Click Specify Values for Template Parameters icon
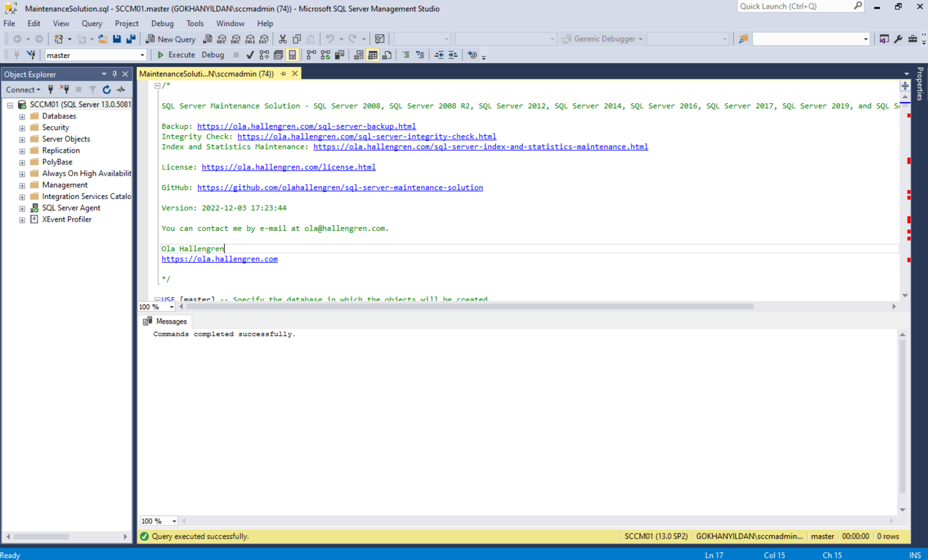This screenshot has height=560, width=928. 472,55
